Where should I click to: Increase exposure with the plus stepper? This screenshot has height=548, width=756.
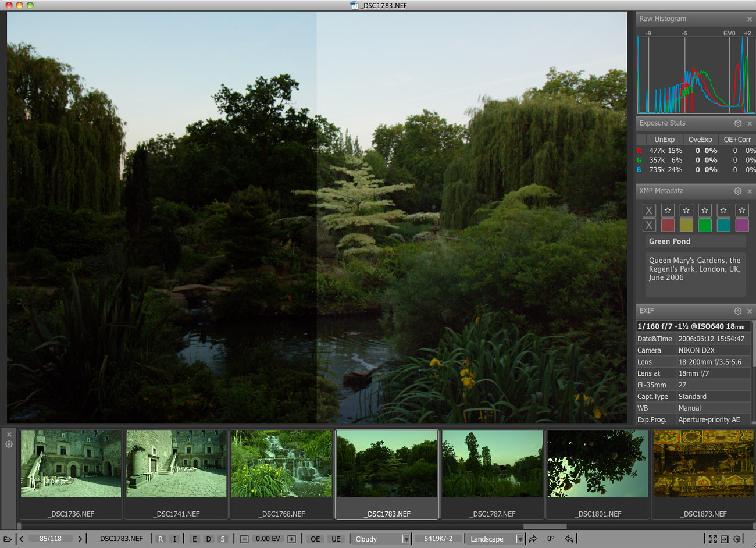coord(291,539)
